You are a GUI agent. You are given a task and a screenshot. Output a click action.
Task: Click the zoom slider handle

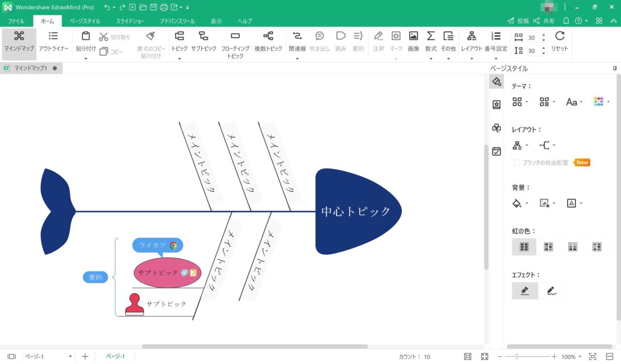(x=517, y=357)
